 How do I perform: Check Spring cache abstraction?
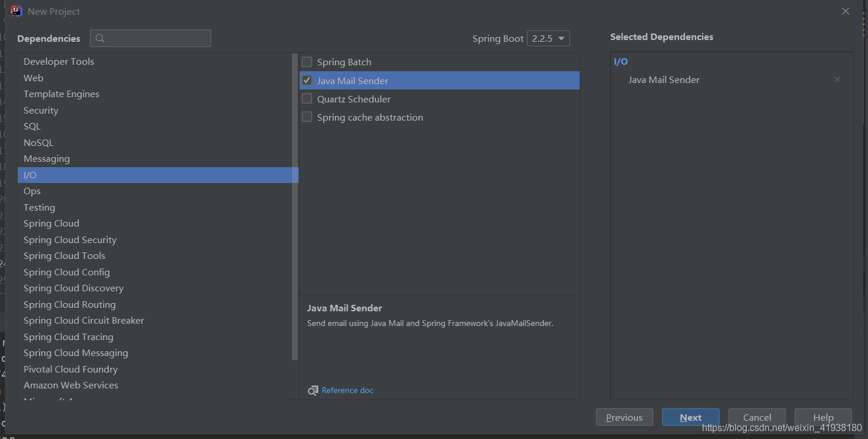pos(307,117)
